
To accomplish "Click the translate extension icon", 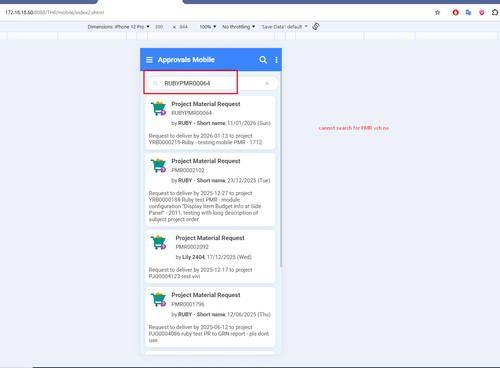I will pyautogui.click(x=468, y=13).
